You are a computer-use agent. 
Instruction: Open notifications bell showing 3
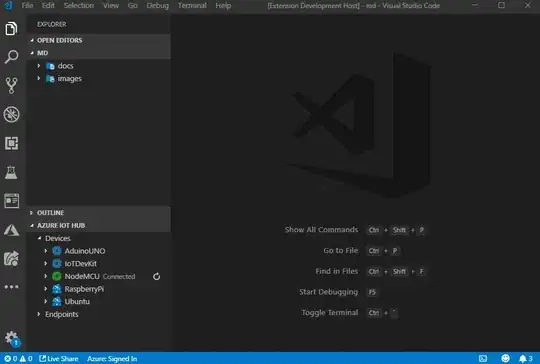[526, 358]
